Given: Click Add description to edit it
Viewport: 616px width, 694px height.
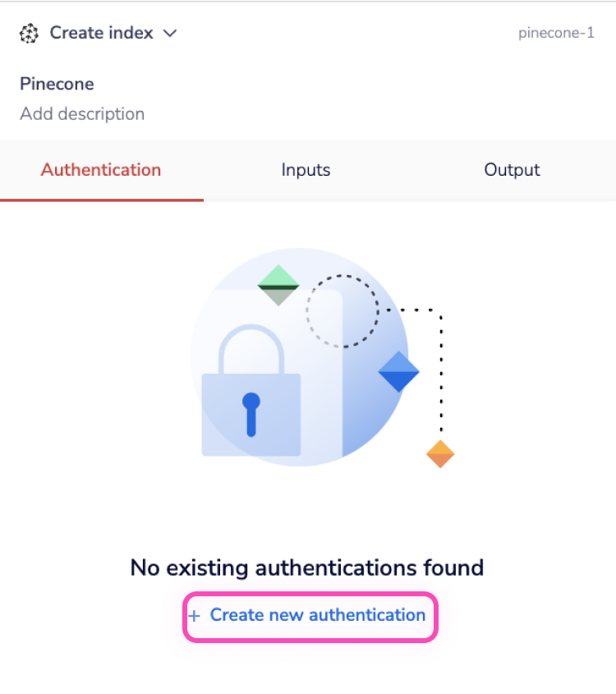Looking at the screenshot, I should click(82, 113).
